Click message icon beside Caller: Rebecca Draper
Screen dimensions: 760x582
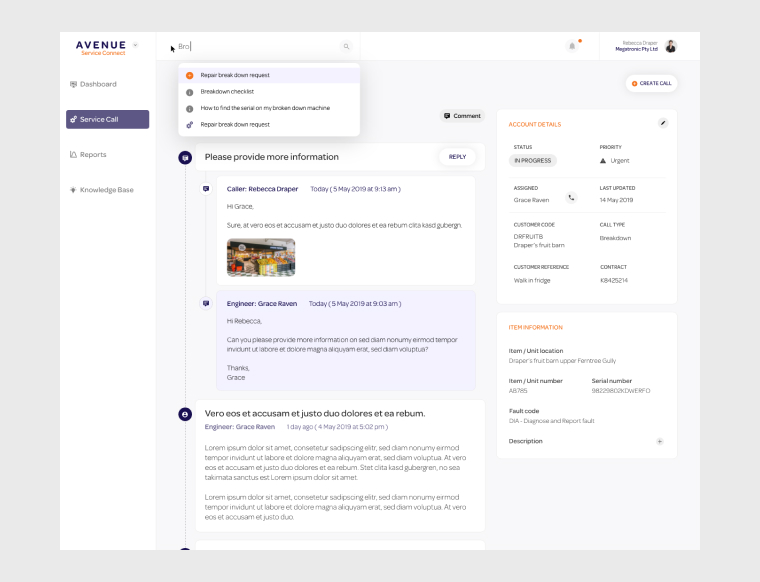[x=206, y=188]
